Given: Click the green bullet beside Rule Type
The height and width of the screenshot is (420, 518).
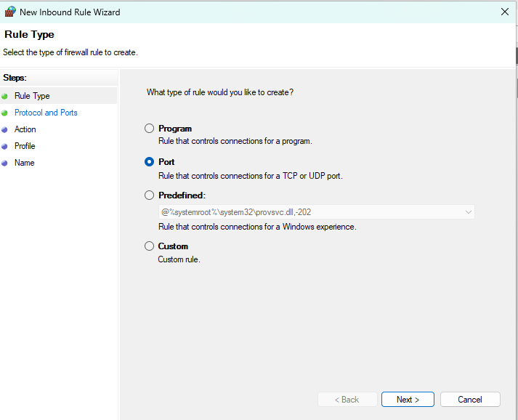Looking at the screenshot, I should (4, 96).
